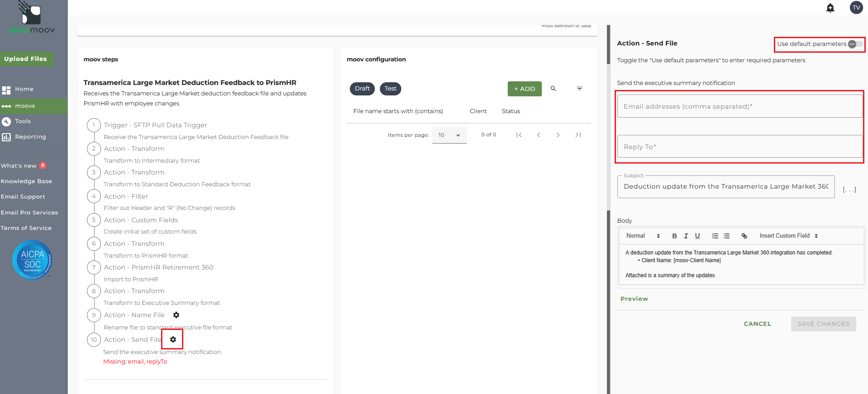
Task: Open the Items per page dropdown
Action: (449, 135)
